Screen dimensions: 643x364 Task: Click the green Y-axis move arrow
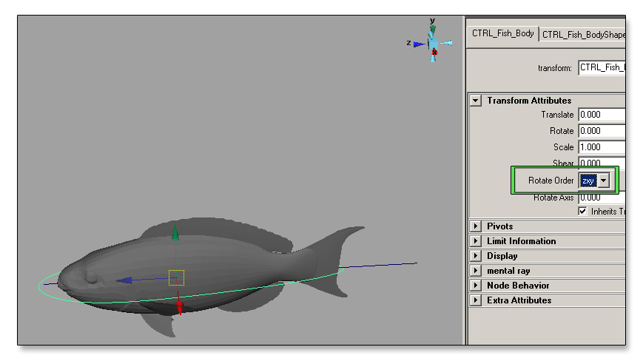[x=175, y=233]
